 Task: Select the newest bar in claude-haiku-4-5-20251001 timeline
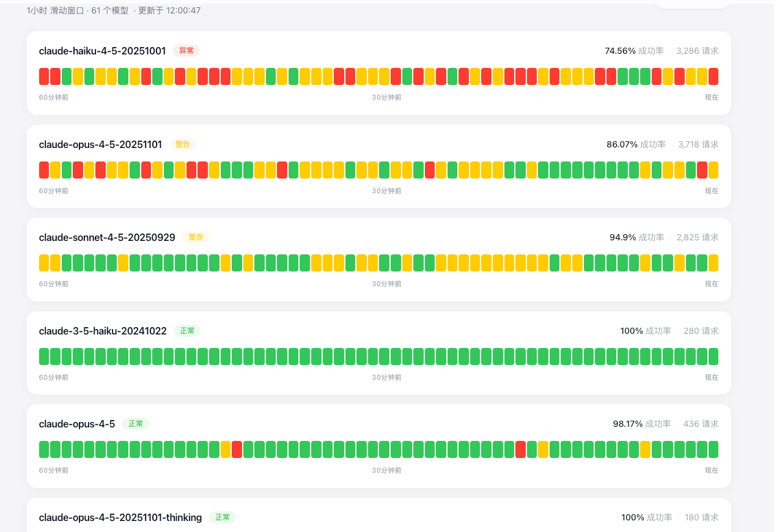(713, 76)
